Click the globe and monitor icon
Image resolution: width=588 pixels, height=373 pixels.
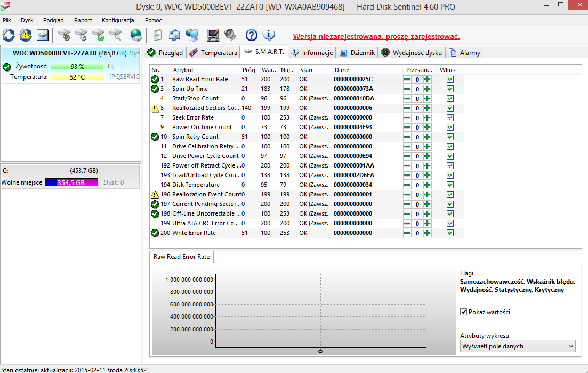tap(192, 35)
